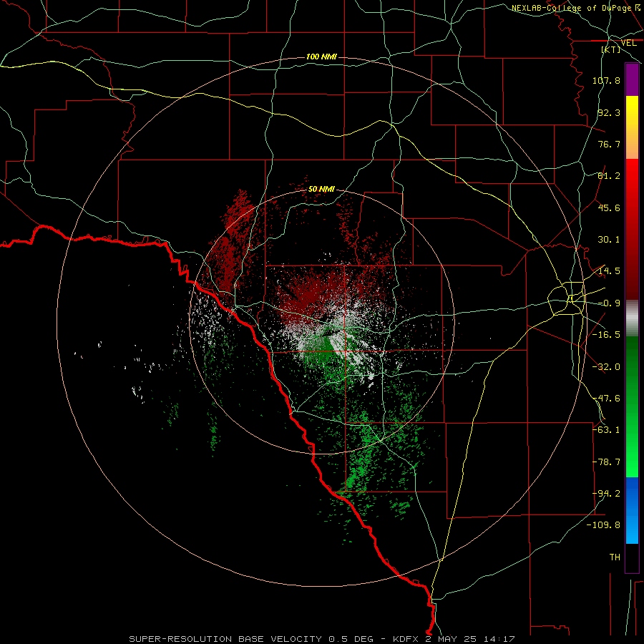This screenshot has width=644, height=644.
Task: Click the -94.2 velocity scale value
Action: coord(606,494)
